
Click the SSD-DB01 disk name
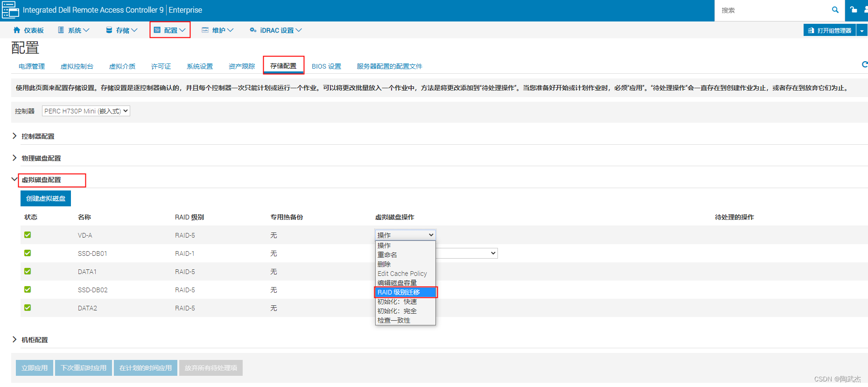(x=92, y=253)
